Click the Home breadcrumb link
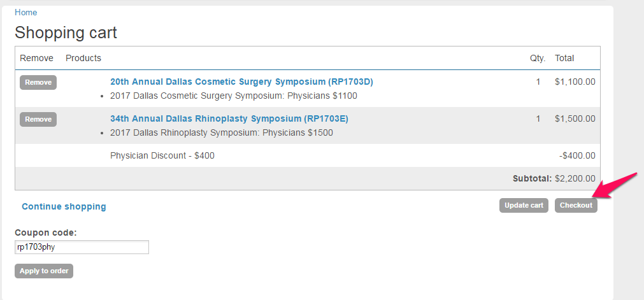Screen dimensions: 644x300 pos(26,12)
